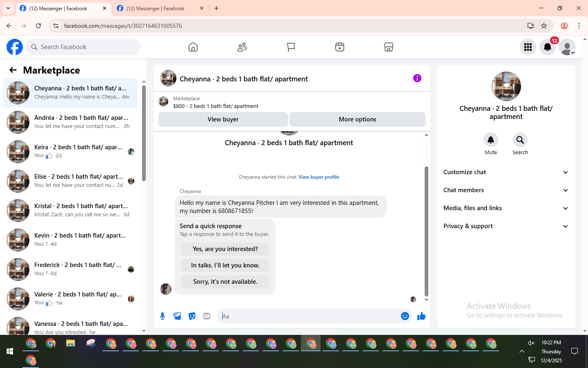Close the second Messenger tab
This screenshot has width=588, height=368.
click(202, 8)
